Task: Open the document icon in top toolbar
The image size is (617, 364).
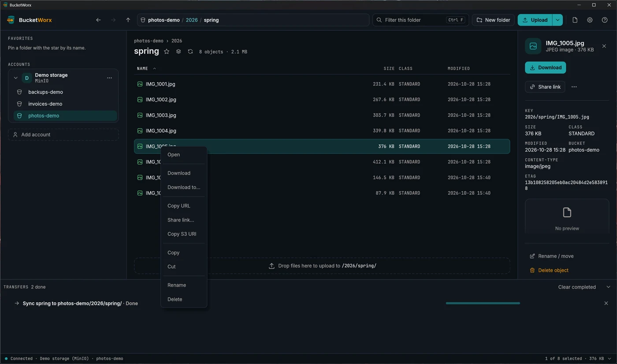Action: click(575, 20)
